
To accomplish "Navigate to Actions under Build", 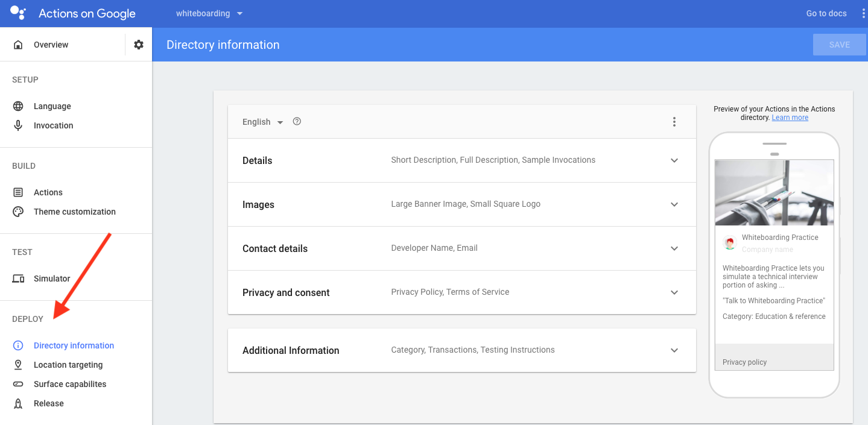I will (48, 192).
